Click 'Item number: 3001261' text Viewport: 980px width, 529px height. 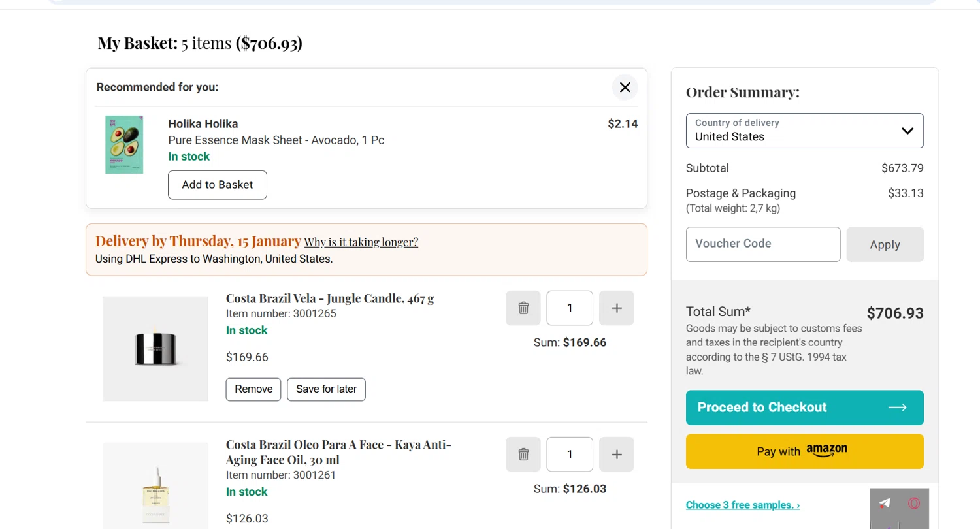(x=281, y=475)
